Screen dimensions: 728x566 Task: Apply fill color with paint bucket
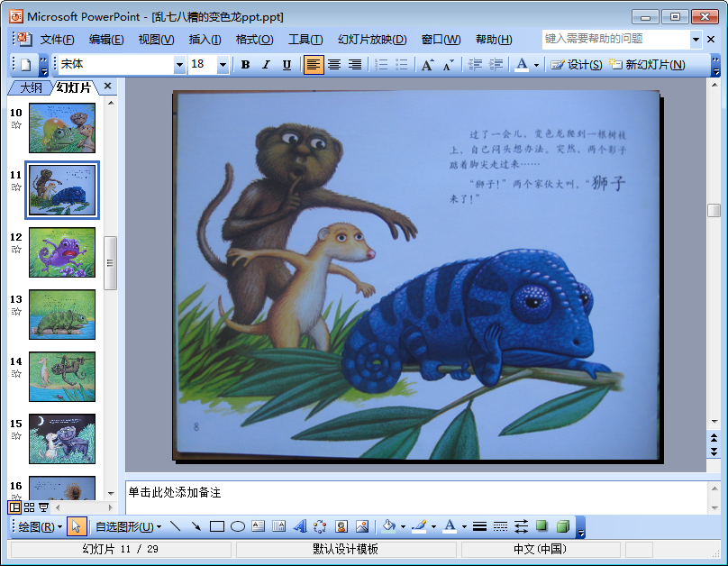pos(389,526)
